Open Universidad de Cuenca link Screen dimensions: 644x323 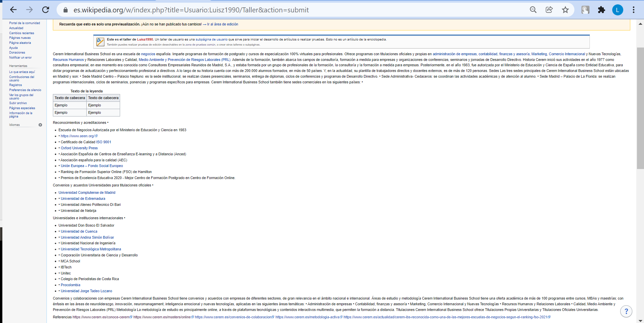pos(79,231)
